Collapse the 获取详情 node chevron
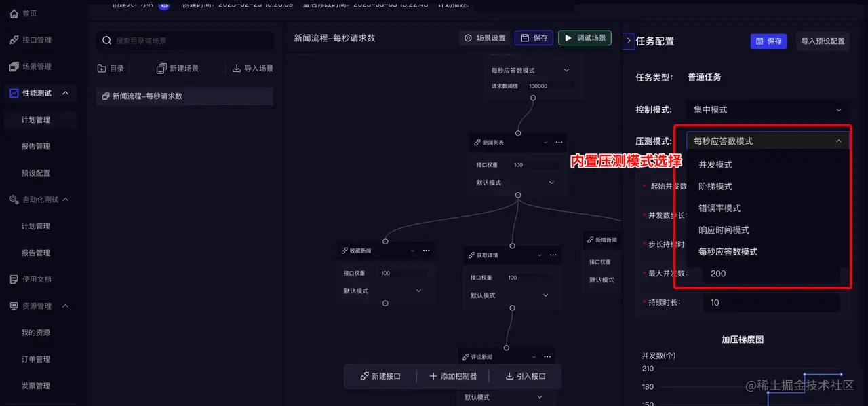868x406 pixels. [x=540, y=255]
